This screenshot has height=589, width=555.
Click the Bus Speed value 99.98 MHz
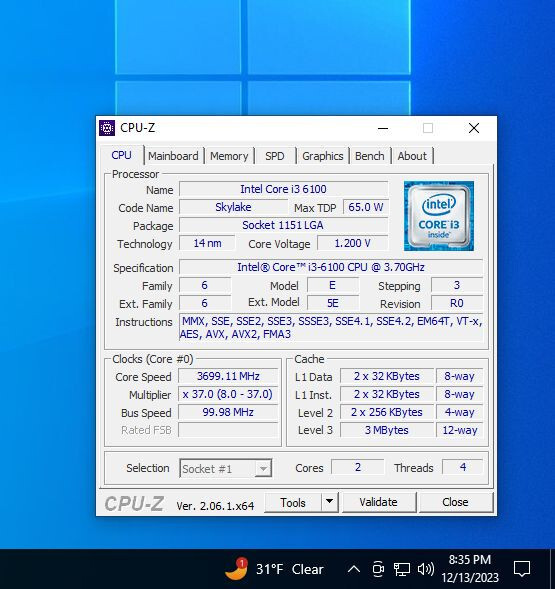pos(228,412)
